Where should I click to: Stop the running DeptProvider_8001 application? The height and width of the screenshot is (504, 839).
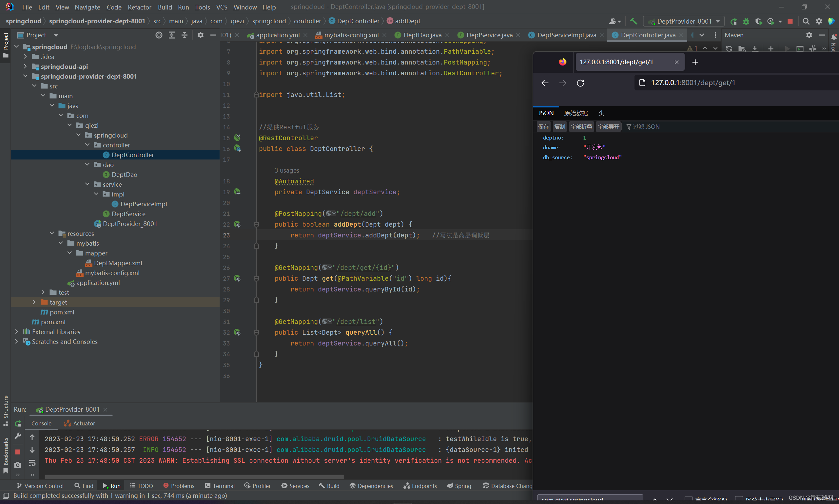790,21
